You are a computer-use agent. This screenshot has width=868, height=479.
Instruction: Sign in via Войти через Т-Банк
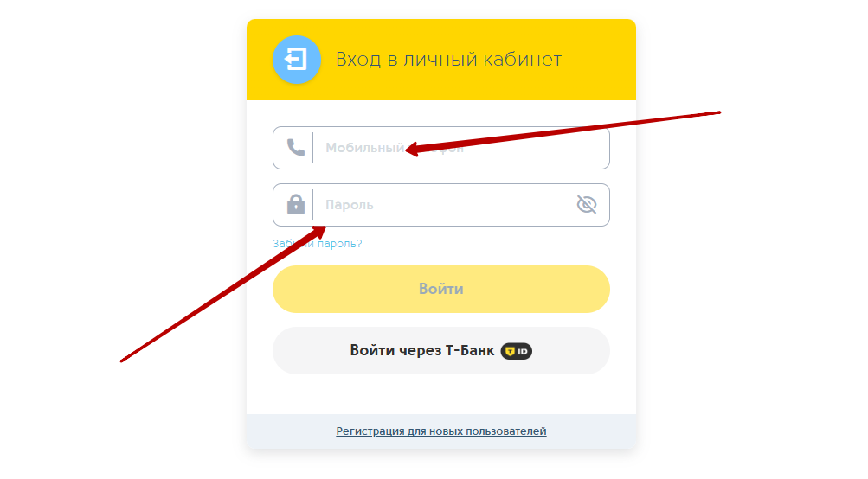pyautogui.click(x=441, y=351)
